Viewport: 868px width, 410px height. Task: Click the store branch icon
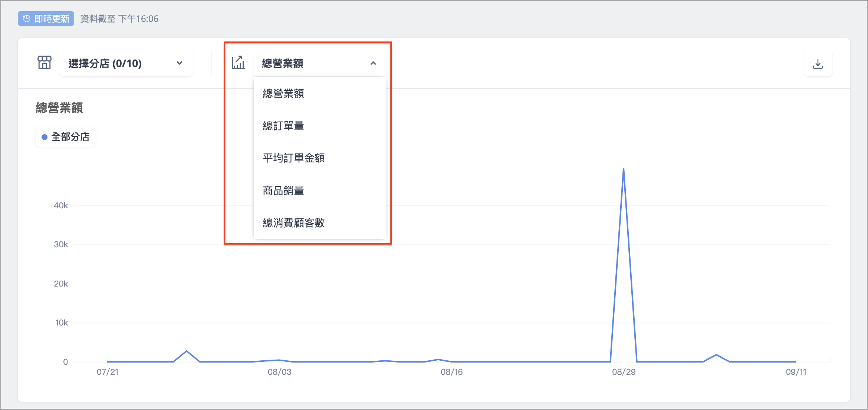click(x=45, y=63)
